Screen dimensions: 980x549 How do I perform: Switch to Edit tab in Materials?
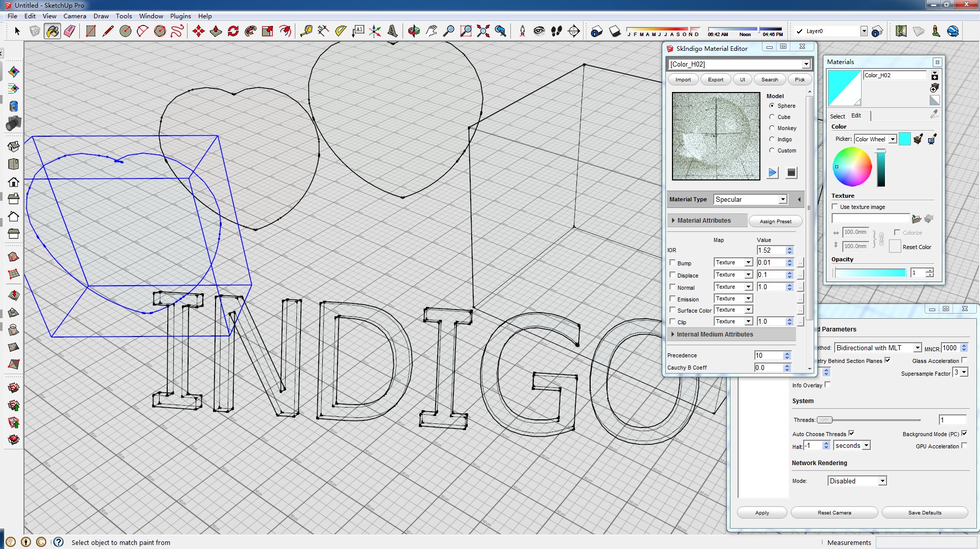tap(856, 115)
